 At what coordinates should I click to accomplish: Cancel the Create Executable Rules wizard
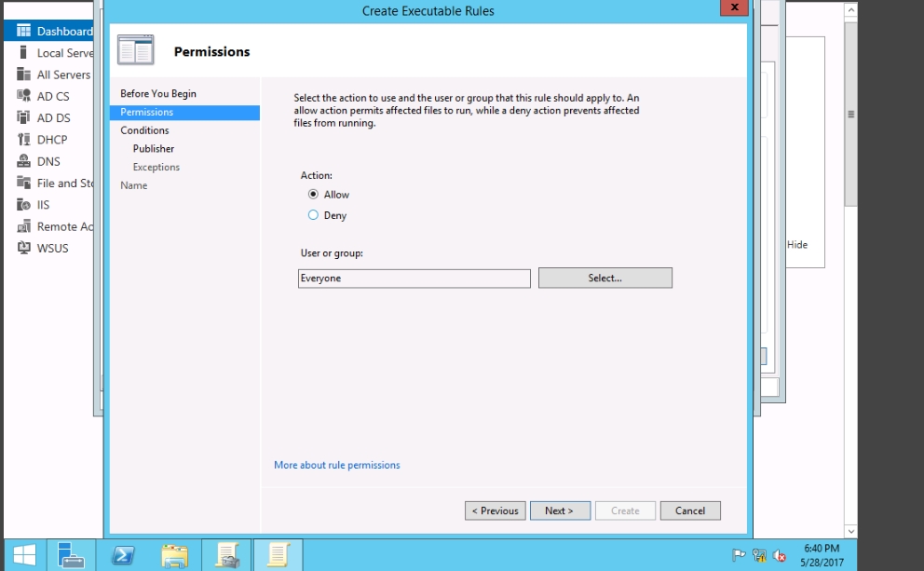click(x=689, y=510)
